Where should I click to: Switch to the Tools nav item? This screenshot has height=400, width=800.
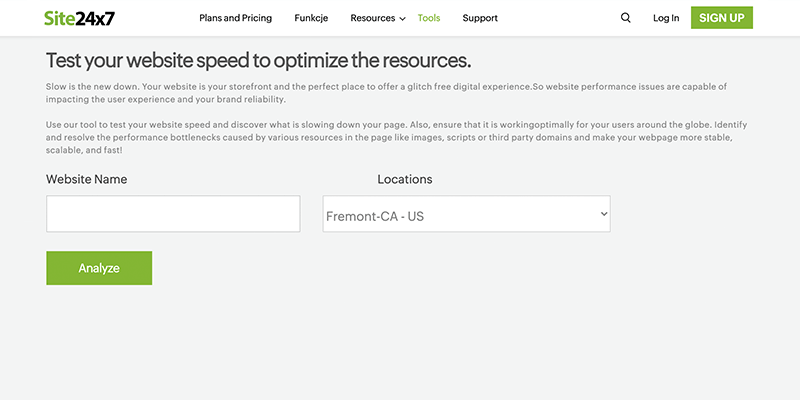point(429,18)
